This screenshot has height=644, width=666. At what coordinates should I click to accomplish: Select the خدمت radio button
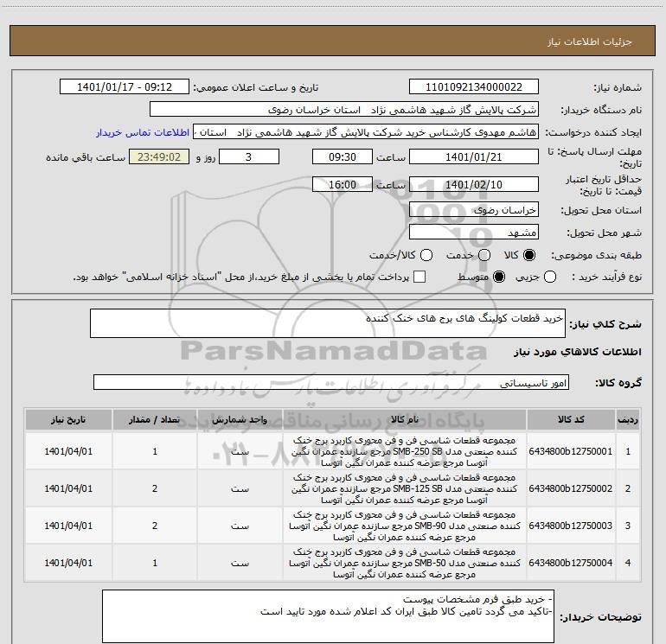pyautogui.click(x=484, y=255)
